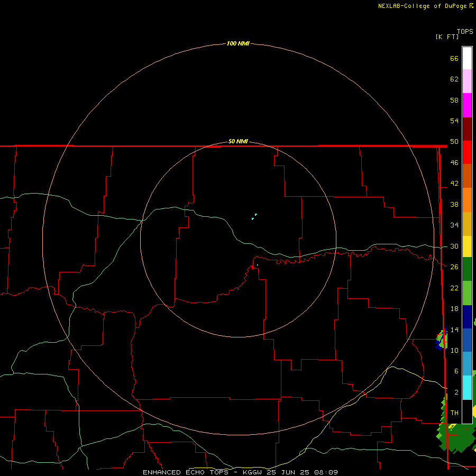
Task: Click the 10 legend value
Action: pyautogui.click(x=454, y=351)
